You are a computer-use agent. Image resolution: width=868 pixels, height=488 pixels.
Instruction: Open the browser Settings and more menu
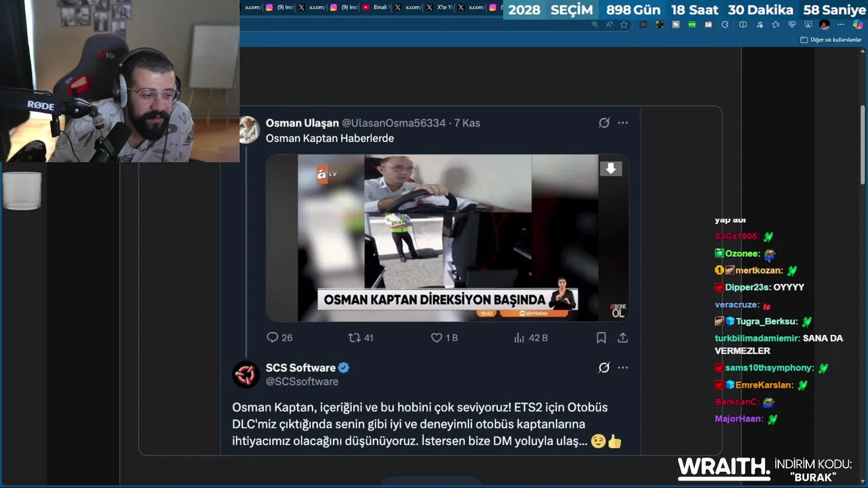click(x=841, y=24)
